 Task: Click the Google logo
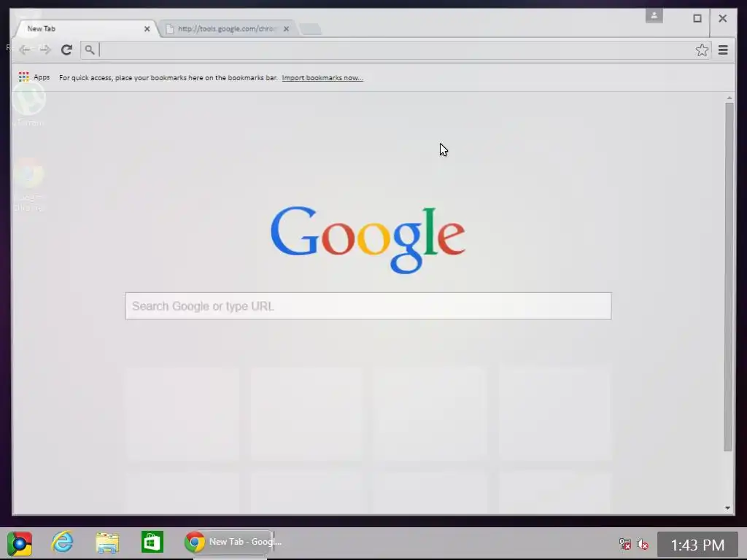pyautogui.click(x=368, y=239)
